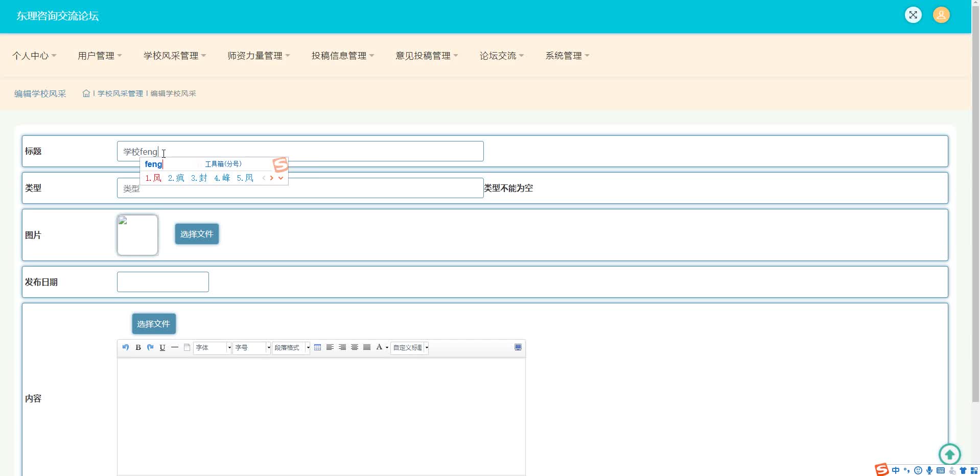The image size is (980, 476).
Task: Click the 图片 preview thumbnail
Action: 137,235
